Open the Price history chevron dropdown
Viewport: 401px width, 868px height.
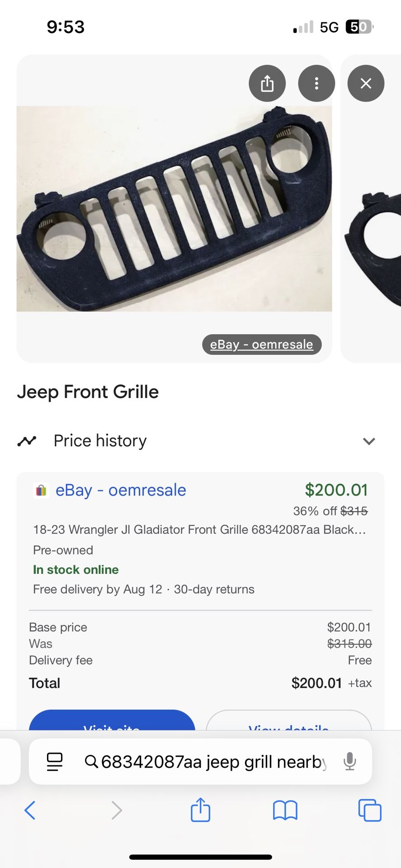coord(369,441)
